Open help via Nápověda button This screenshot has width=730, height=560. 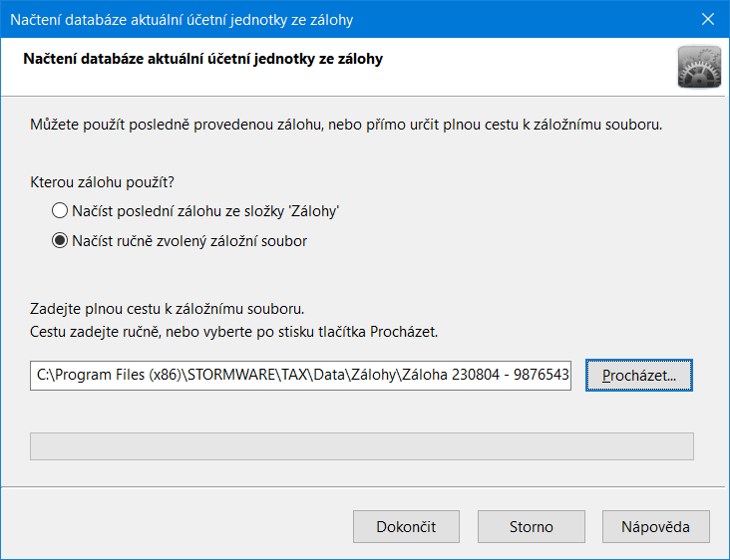[x=655, y=526]
